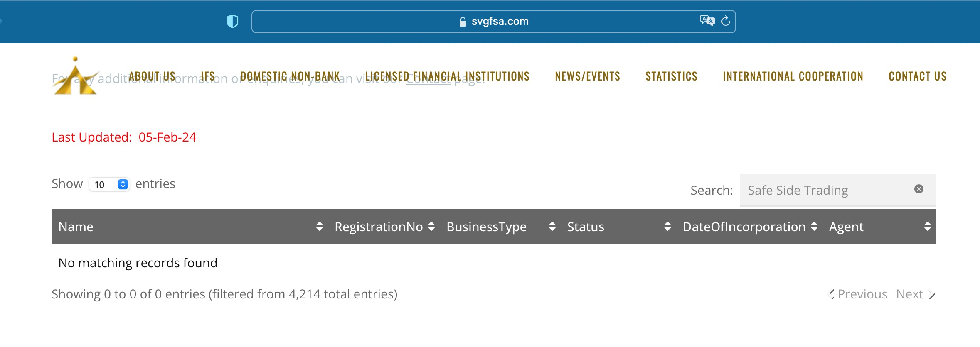Click the gold FSA logo
The height and width of the screenshot is (347, 980).
(76, 76)
